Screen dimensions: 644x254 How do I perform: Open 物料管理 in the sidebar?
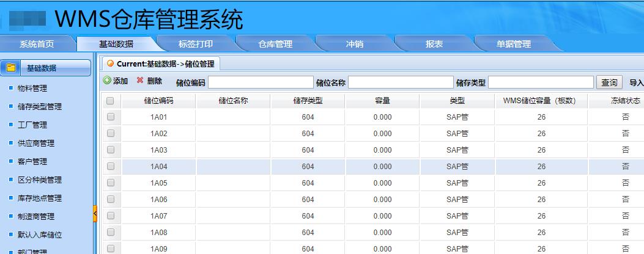32,89
